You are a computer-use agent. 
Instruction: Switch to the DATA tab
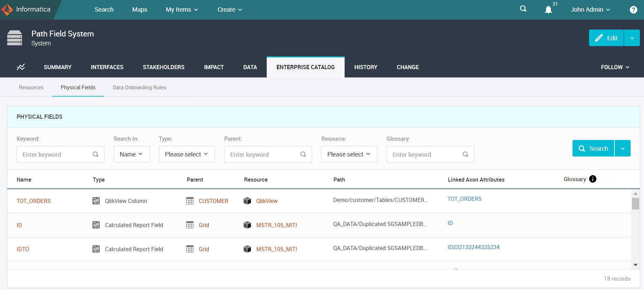[x=250, y=67]
